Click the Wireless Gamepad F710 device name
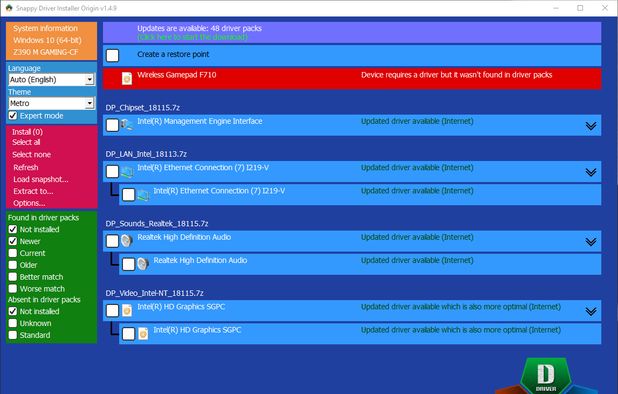This screenshot has width=618, height=394. (177, 75)
